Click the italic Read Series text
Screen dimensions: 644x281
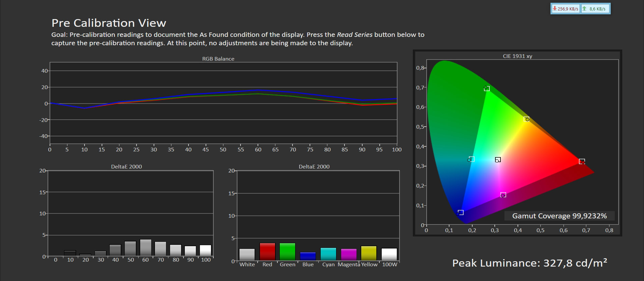[x=355, y=35]
